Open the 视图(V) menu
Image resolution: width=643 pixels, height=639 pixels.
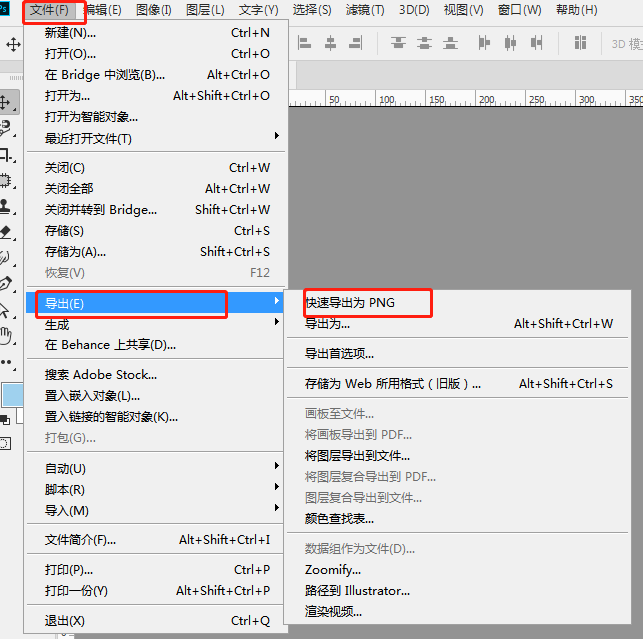(x=463, y=9)
